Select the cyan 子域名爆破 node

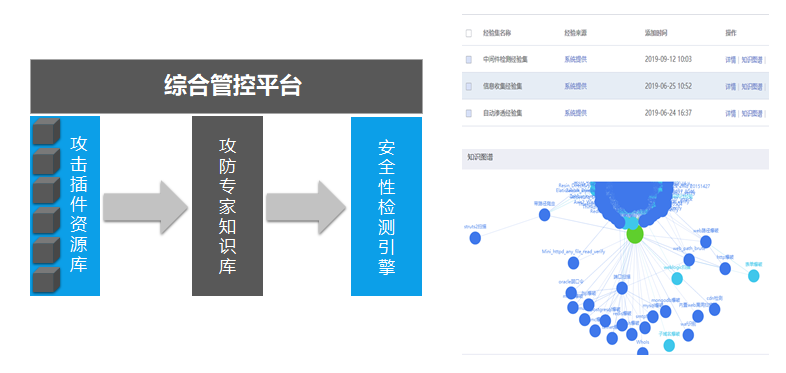coord(669,345)
